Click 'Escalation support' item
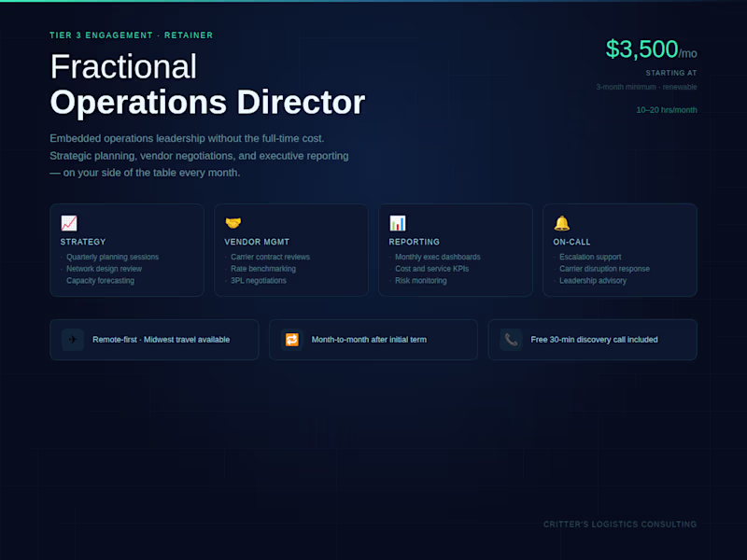The image size is (747, 560). click(590, 257)
